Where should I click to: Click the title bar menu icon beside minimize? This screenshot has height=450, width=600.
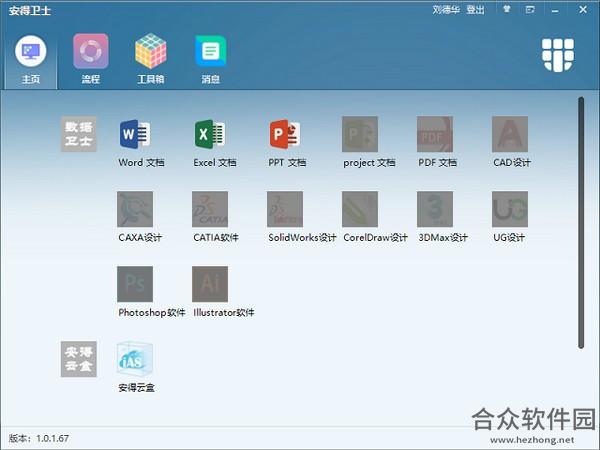point(530,10)
